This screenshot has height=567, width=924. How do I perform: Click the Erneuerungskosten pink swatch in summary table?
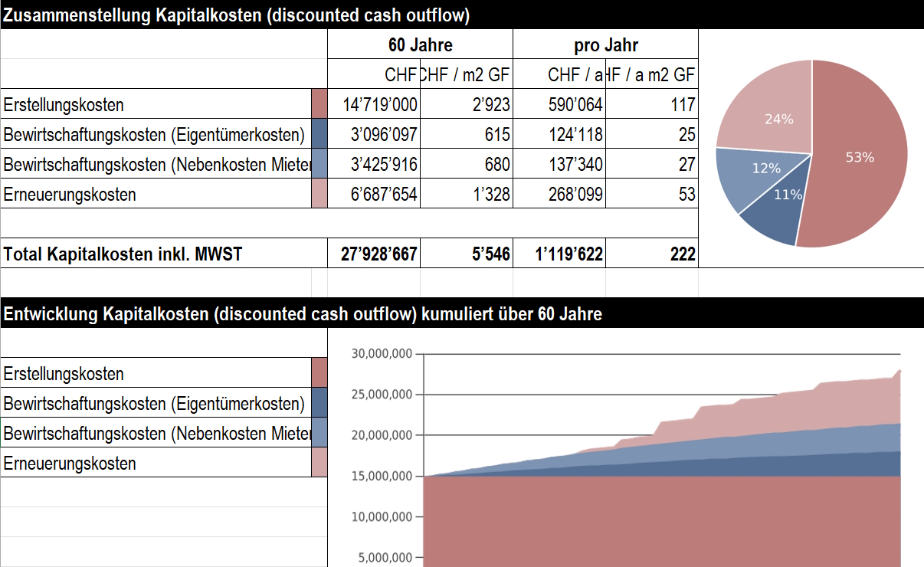319,193
